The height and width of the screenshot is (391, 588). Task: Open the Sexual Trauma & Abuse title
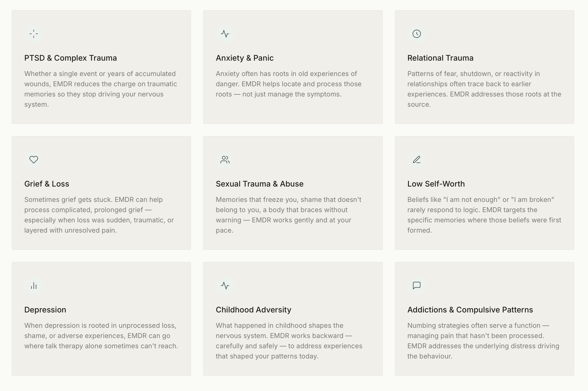coord(259,184)
